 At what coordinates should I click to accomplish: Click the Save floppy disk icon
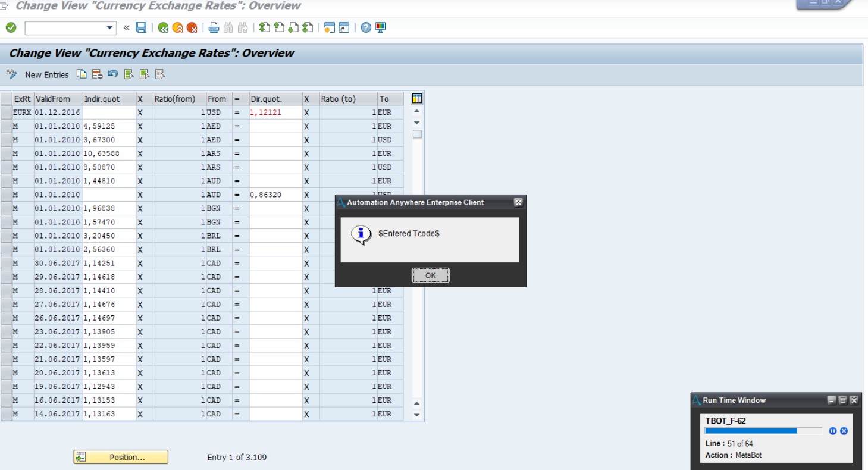coord(141,27)
